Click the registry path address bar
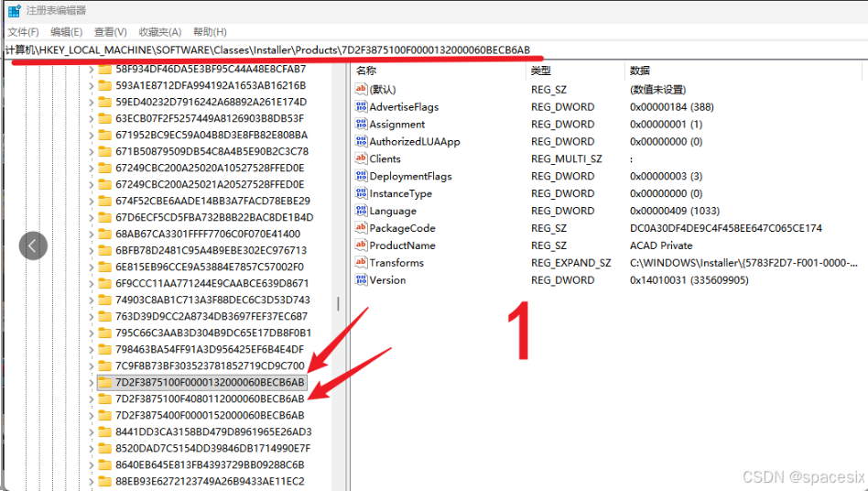This screenshot has height=491, width=868. click(x=434, y=50)
